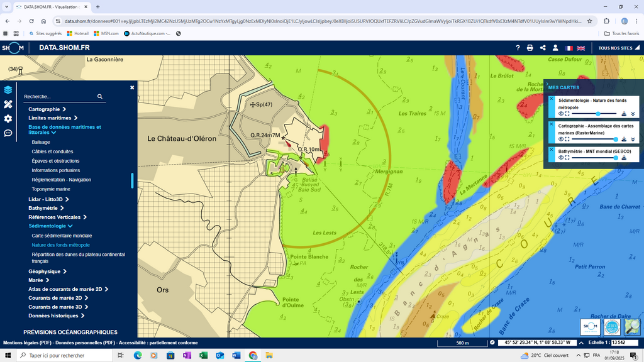The height and width of the screenshot is (362, 644).
Task: Expand the Courants de marée 2D category
Action: 58,298
